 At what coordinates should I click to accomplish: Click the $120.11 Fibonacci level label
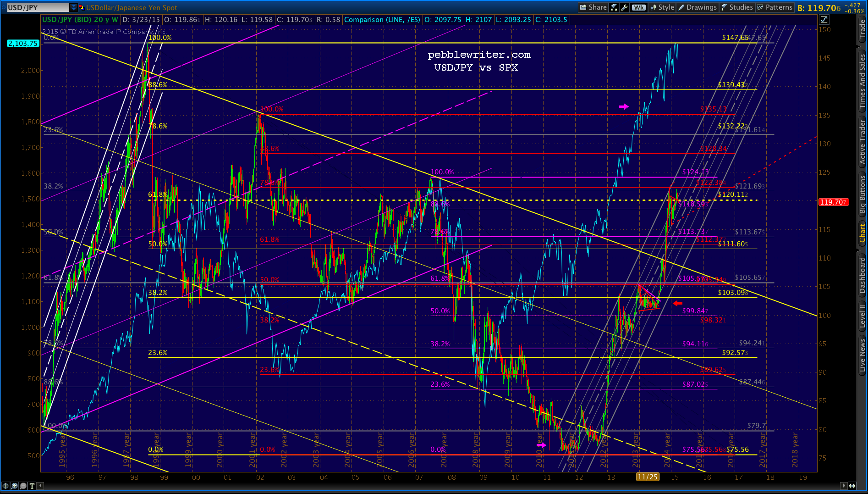(x=733, y=194)
